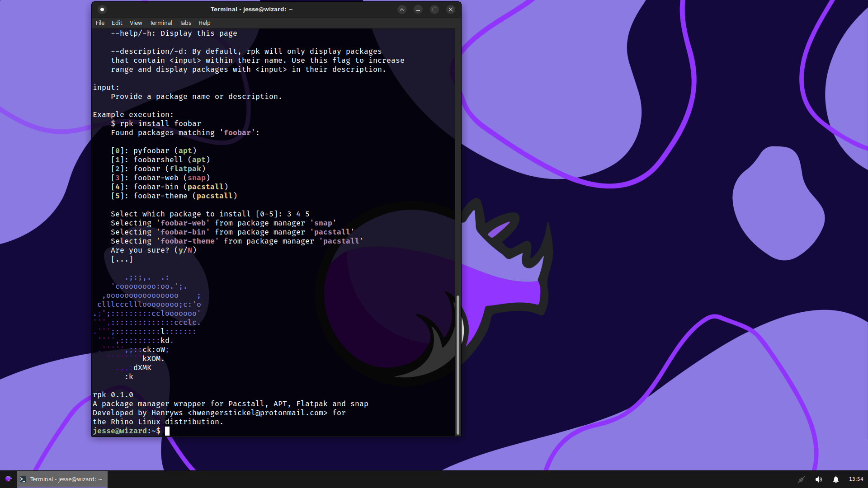Open the View menu
Viewport: 868px width, 488px height.
[136, 23]
